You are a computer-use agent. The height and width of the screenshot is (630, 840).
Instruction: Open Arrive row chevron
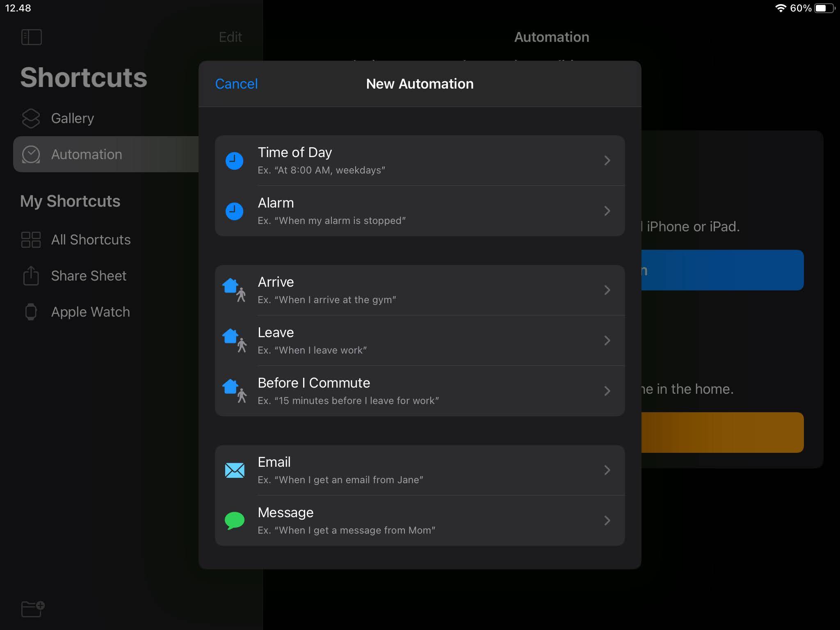click(607, 290)
